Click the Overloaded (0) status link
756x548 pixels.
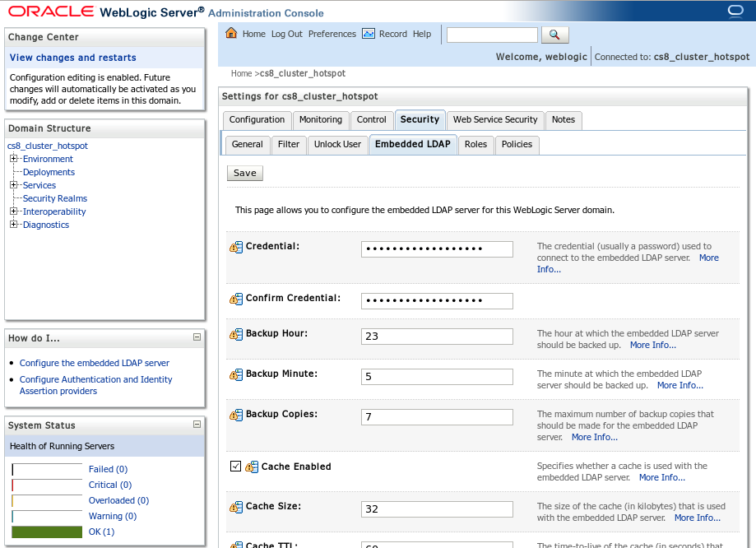(118, 500)
